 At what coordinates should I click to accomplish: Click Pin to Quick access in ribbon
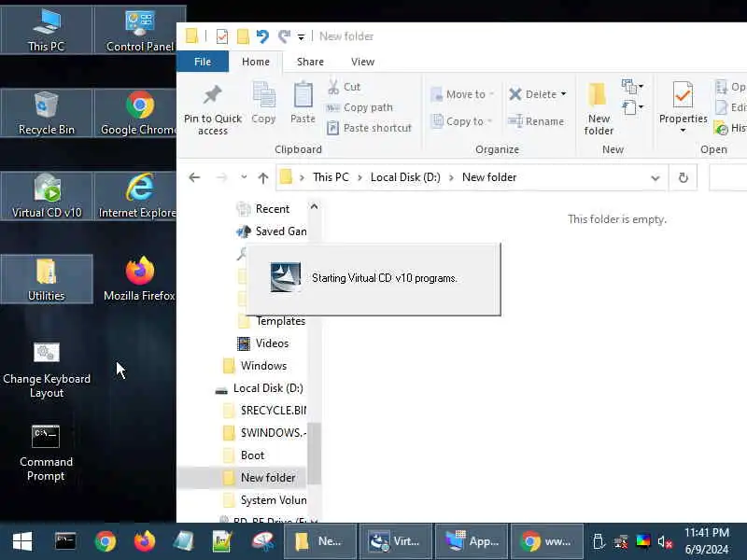point(213,110)
